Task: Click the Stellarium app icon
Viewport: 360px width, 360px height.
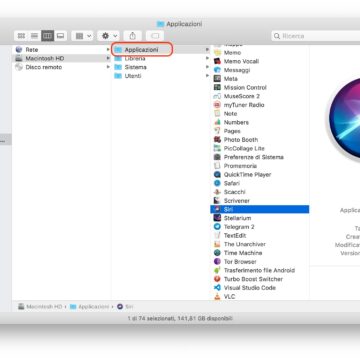Action: pyautogui.click(x=217, y=218)
